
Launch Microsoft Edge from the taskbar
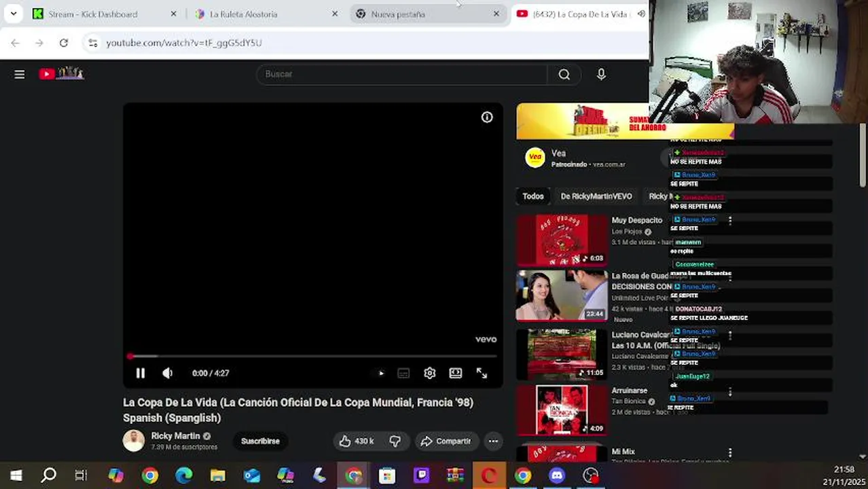(x=183, y=475)
